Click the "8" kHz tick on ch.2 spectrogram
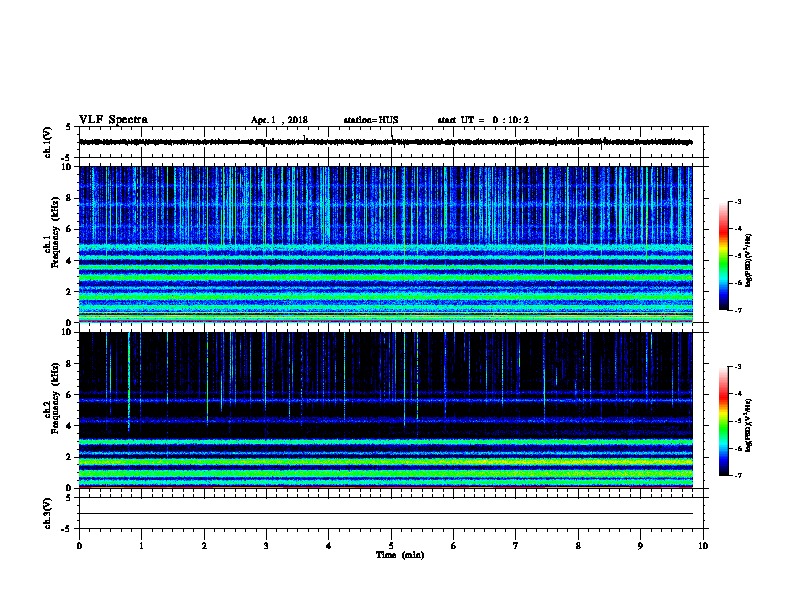Screen dimensions: 792x612 (69, 364)
